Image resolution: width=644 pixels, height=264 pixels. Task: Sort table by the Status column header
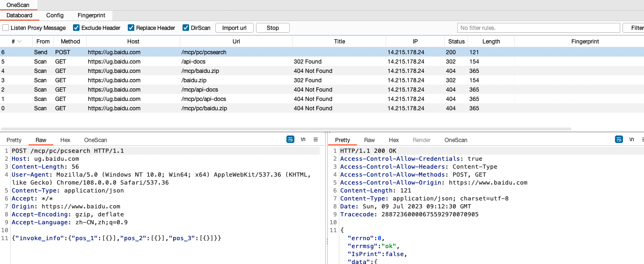coord(456,41)
